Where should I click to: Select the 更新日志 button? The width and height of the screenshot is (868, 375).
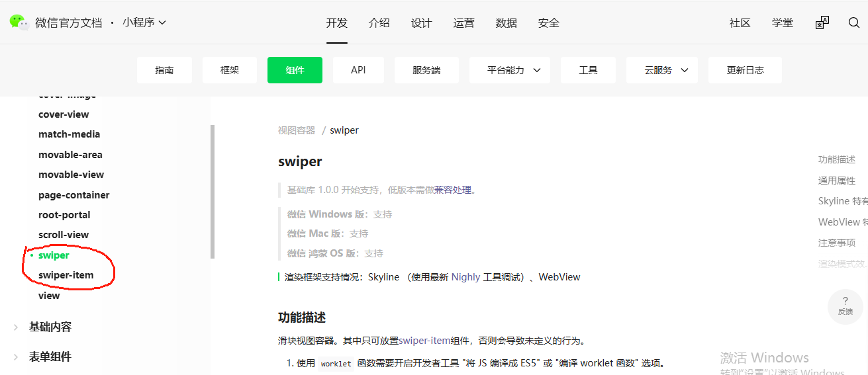tap(745, 70)
